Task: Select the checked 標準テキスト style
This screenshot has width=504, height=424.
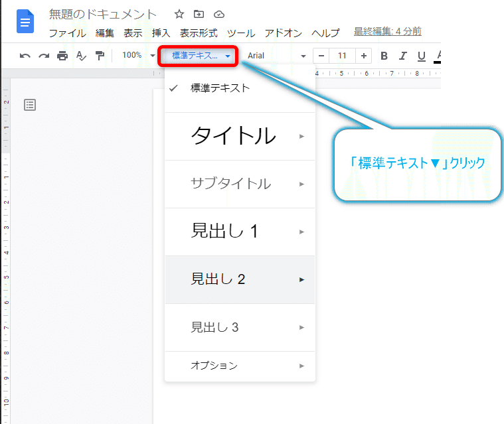Action: 240,88
